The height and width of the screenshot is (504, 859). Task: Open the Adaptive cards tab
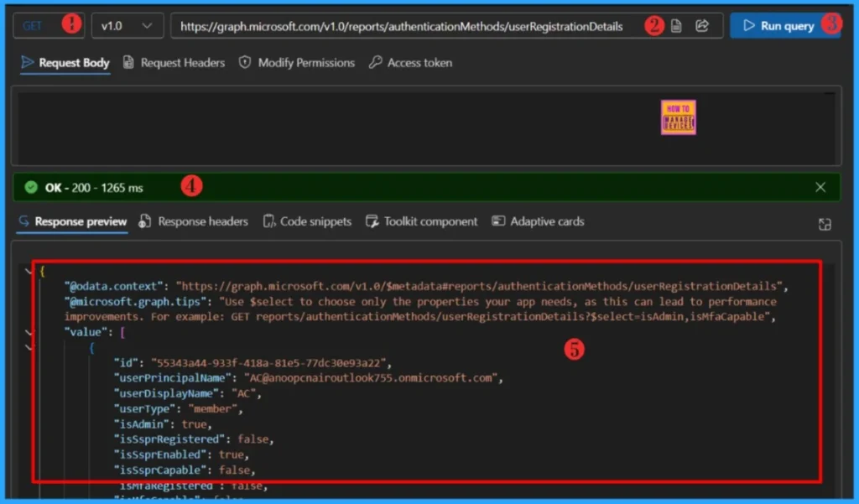click(538, 222)
